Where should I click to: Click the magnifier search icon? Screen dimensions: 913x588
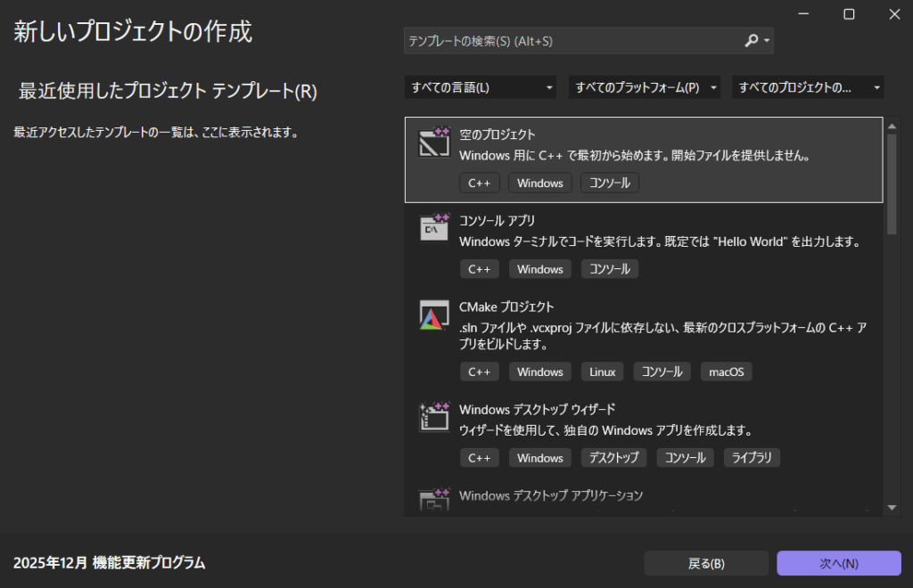(751, 41)
